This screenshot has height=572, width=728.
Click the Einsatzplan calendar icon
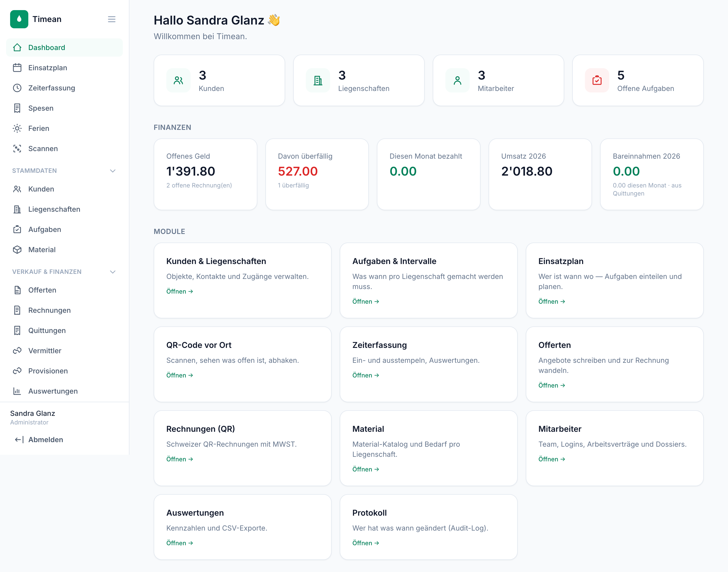(17, 68)
